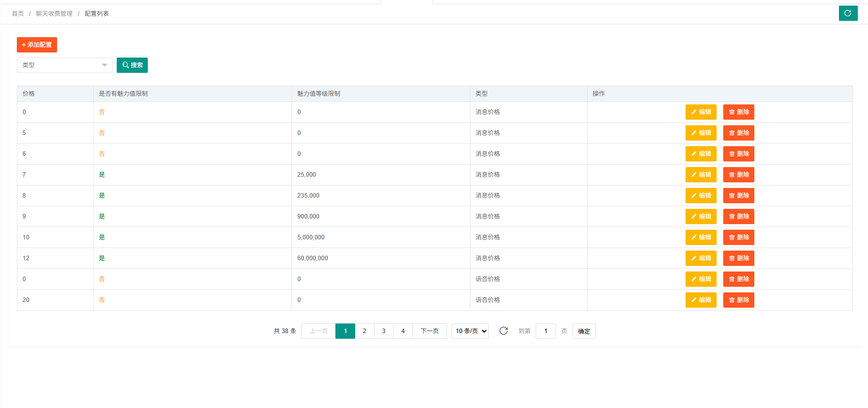Viewport: 868px width, 408px height.
Task: Click the page number input field
Action: point(545,331)
